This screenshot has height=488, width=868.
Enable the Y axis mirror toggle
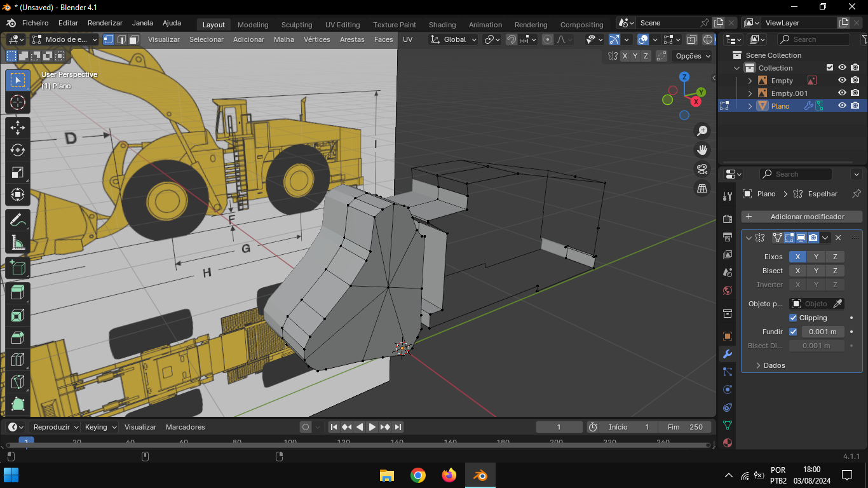(x=816, y=257)
